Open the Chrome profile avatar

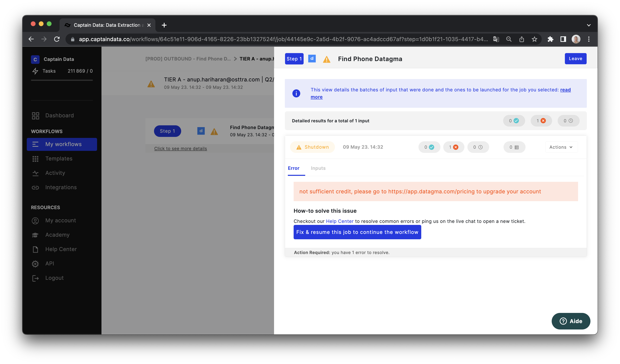[x=576, y=39]
